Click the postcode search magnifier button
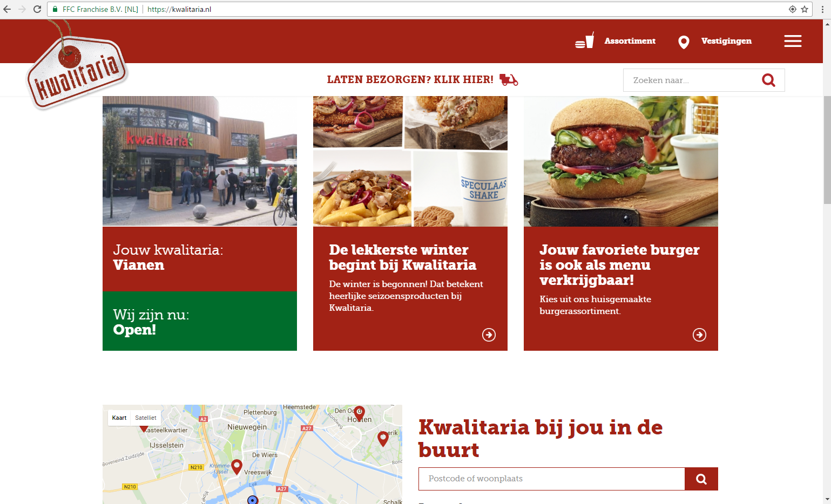 click(x=701, y=479)
